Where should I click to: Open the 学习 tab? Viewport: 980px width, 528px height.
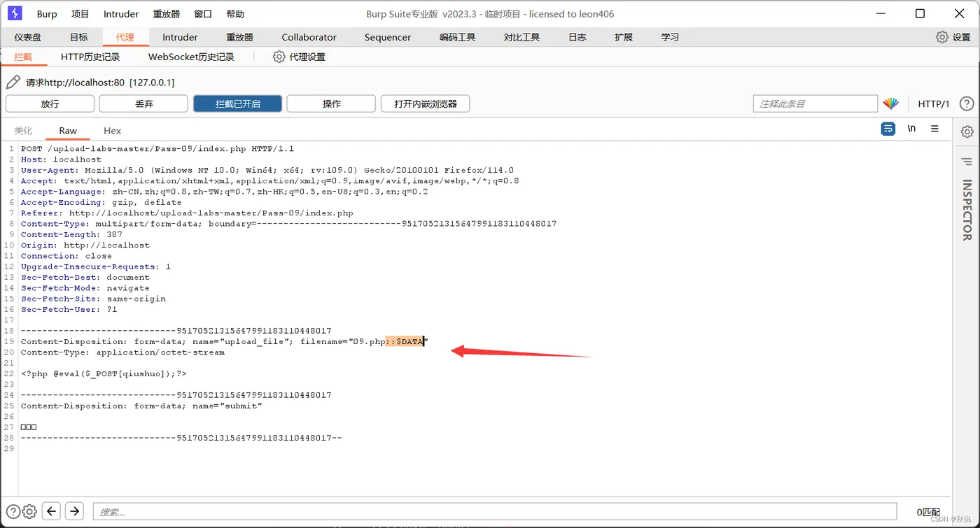(670, 37)
